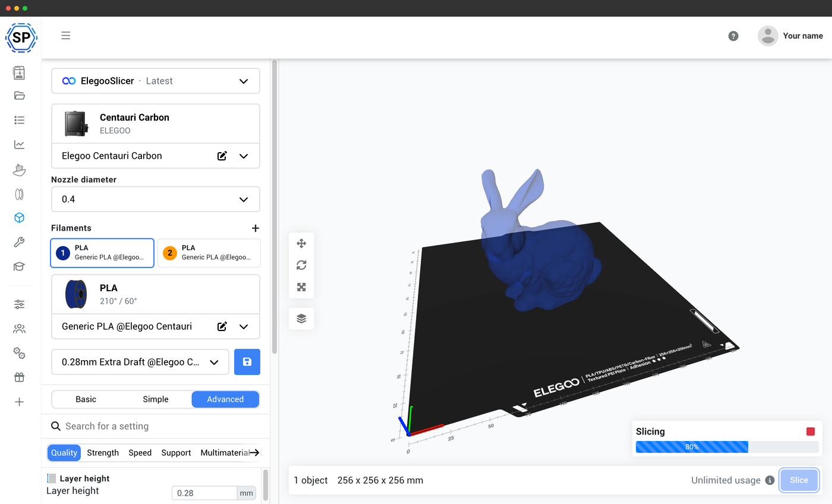The width and height of the screenshot is (832, 504).
Task: Click the Layer height value field
Action: (204, 493)
